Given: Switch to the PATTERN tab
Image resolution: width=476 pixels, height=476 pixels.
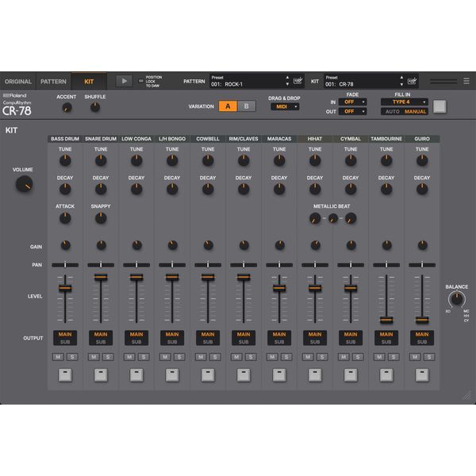Looking at the screenshot, I should (53, 82).
